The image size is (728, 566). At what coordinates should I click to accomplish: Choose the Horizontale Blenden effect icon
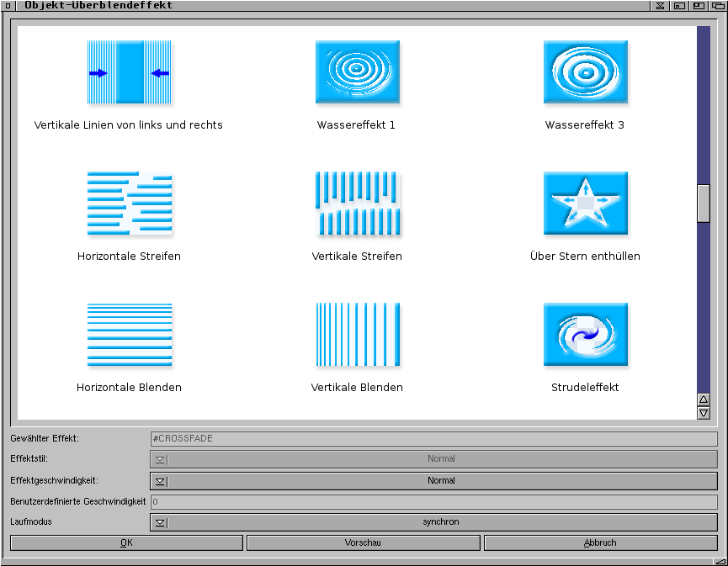pyautogui.click(x=129, y=335)
